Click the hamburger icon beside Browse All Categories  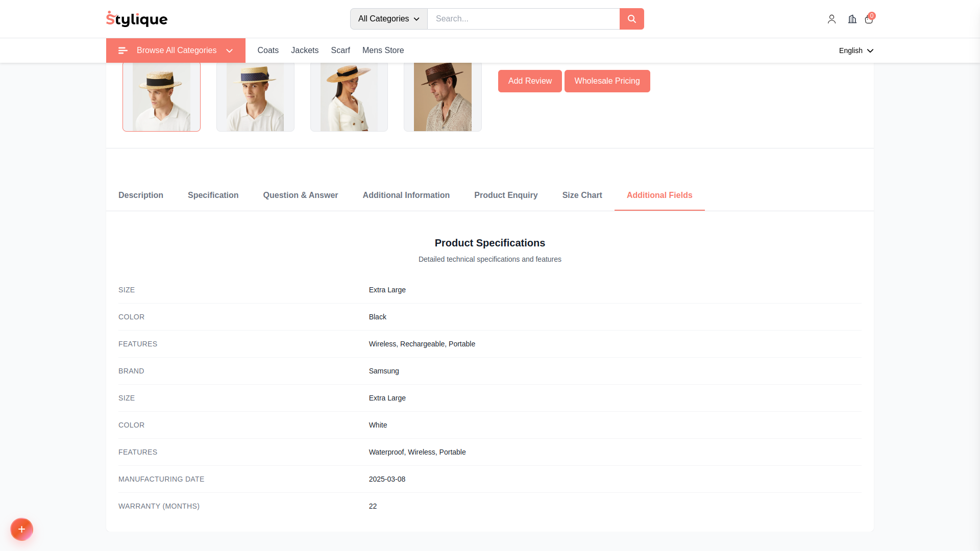[x=123, y=51]
